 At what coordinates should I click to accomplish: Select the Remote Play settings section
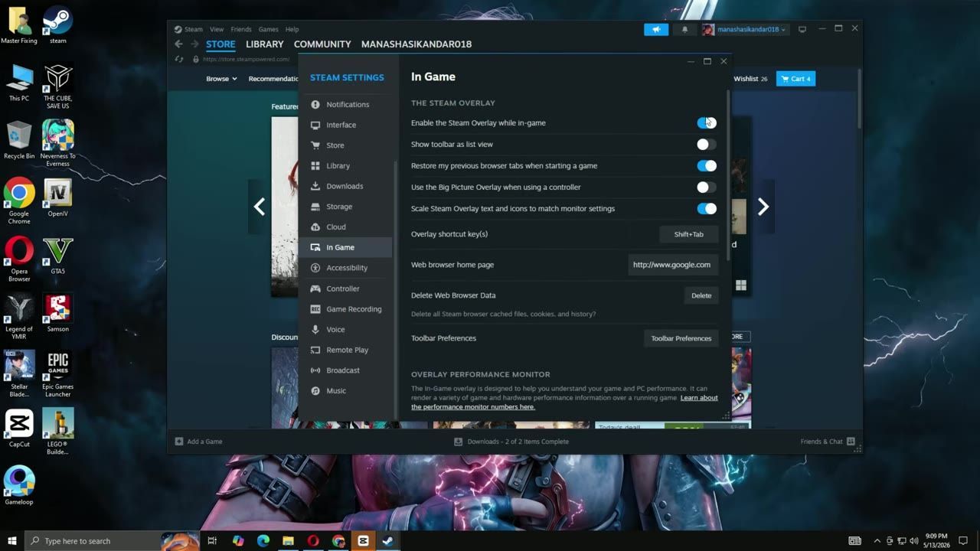point(347,350)
